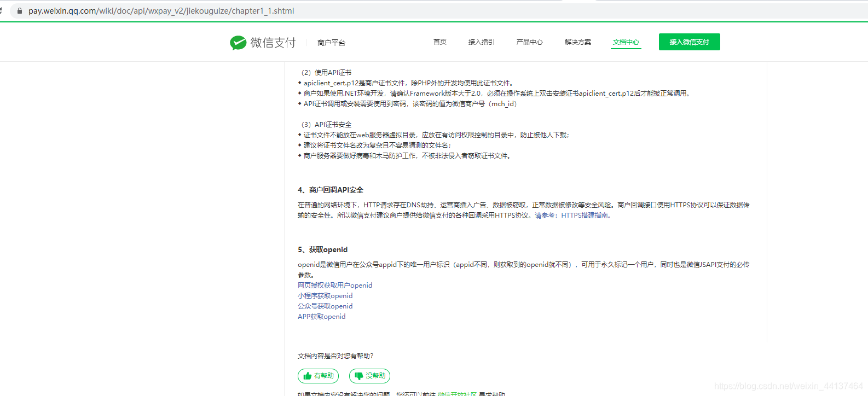Click the thumbs-down icon in 没帮助 button

[x=359, y=376]
